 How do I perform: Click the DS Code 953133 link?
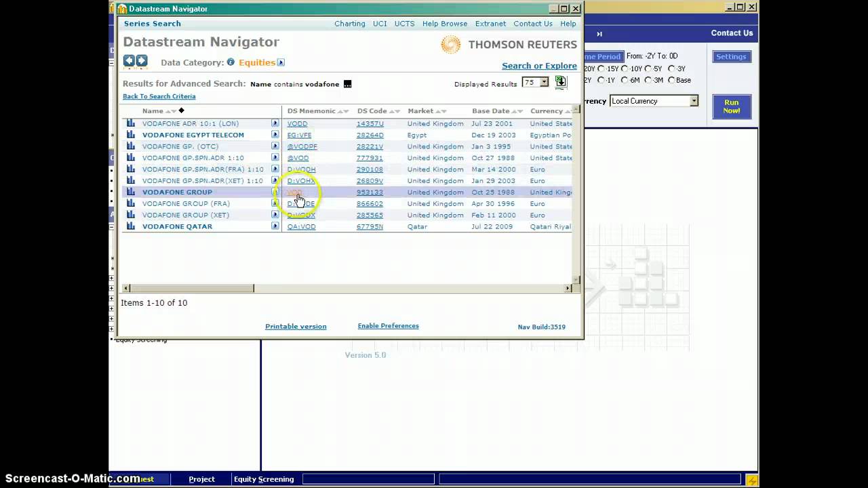click(x=370, y=192)
